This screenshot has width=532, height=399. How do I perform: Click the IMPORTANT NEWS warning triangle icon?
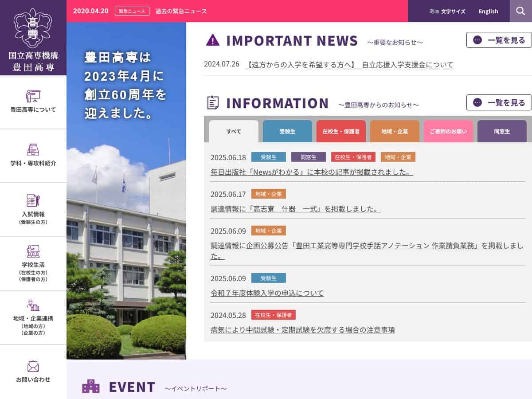(213, 39)
